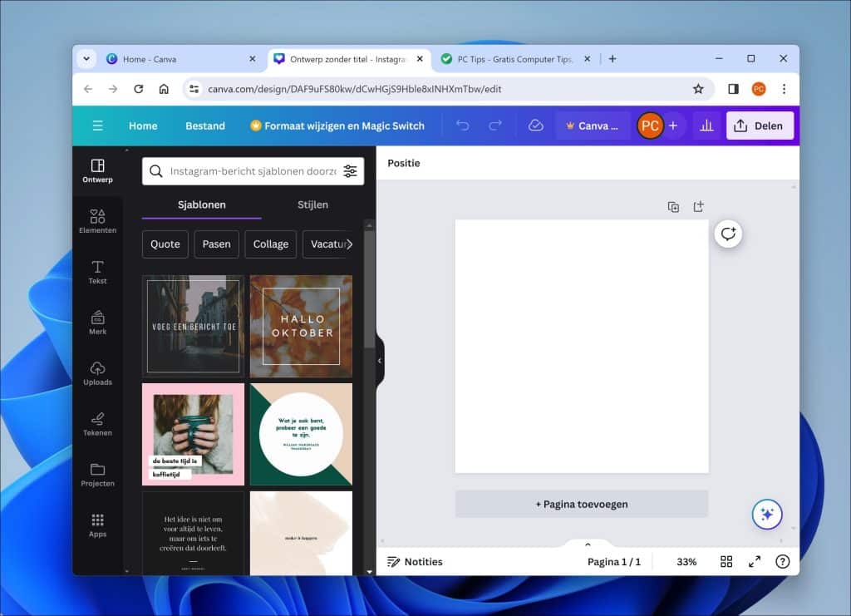Filter templates by Pasen chip
Viewport: 851px width, 616px height.
point(217,244)
